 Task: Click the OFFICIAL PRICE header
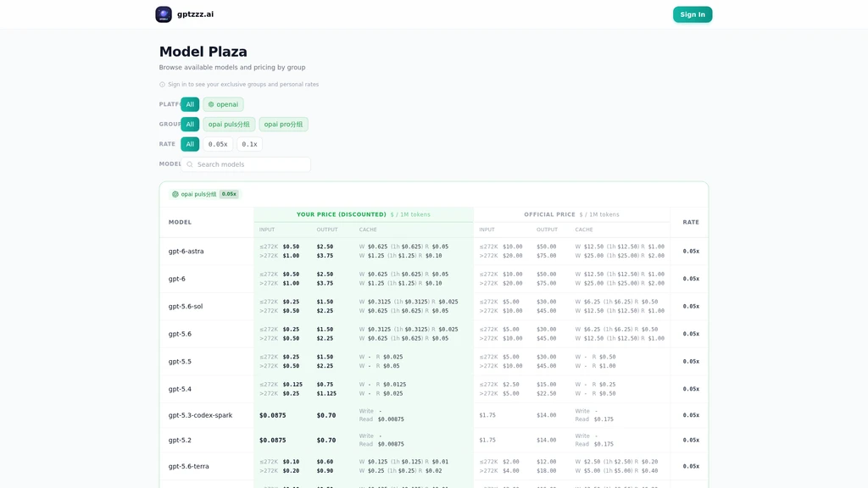point(549,214)
